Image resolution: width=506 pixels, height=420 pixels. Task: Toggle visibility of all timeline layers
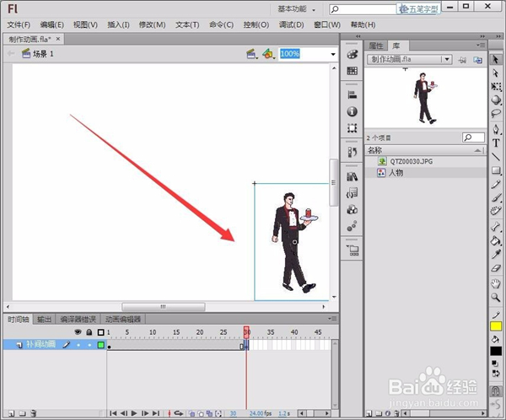[78, 332]
